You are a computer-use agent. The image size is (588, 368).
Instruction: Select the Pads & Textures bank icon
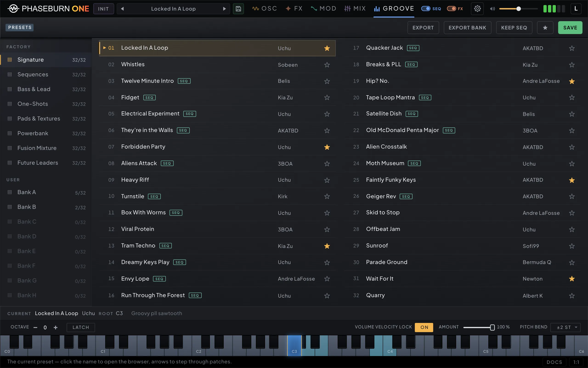[10, 119]
